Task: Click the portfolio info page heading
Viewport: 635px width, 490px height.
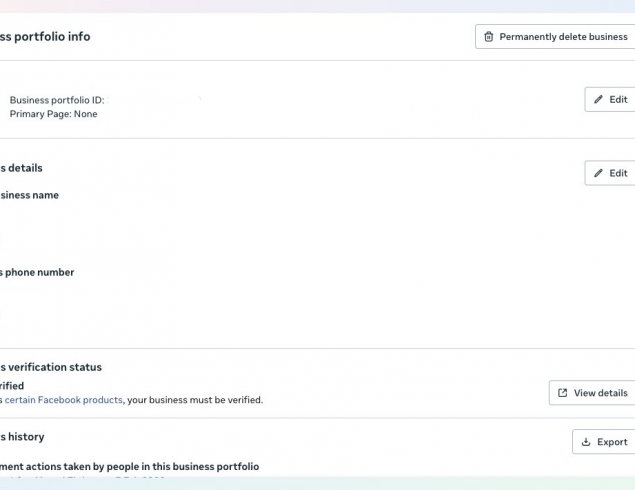Action: click(45, 37)
